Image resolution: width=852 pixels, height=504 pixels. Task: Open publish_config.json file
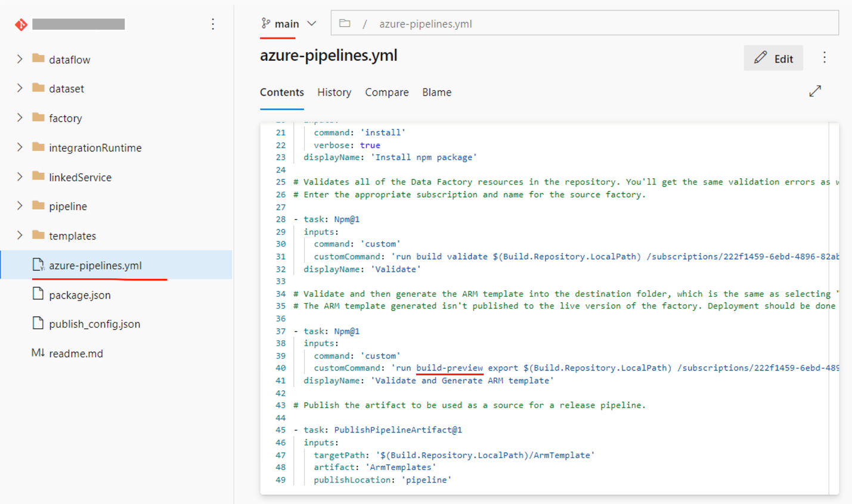(x=94, y=324)
